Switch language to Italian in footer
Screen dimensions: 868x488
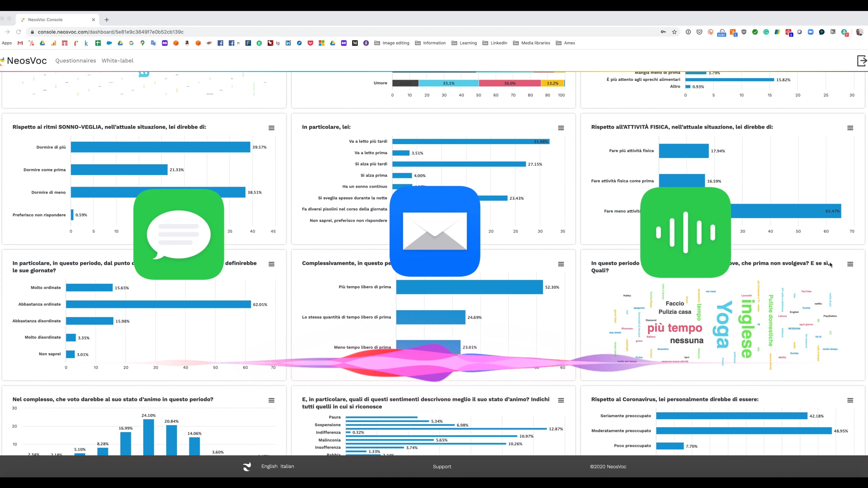pos(287,466)
